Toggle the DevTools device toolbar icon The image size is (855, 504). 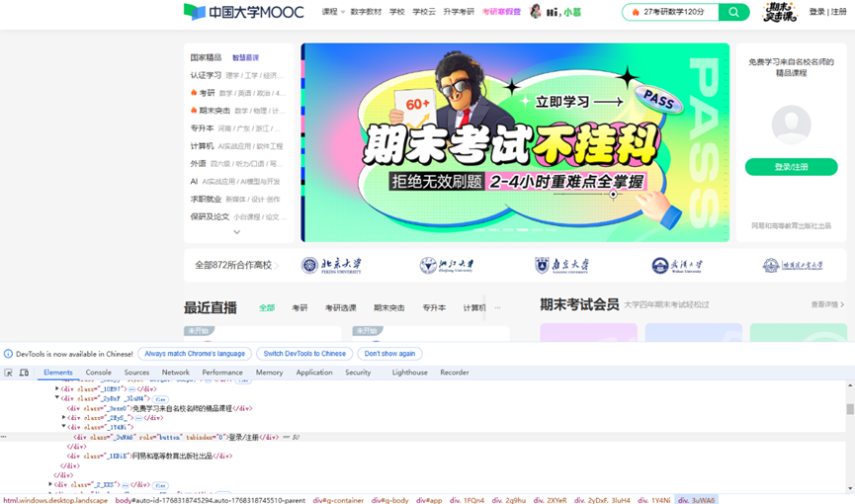click(x=24, y=373)
